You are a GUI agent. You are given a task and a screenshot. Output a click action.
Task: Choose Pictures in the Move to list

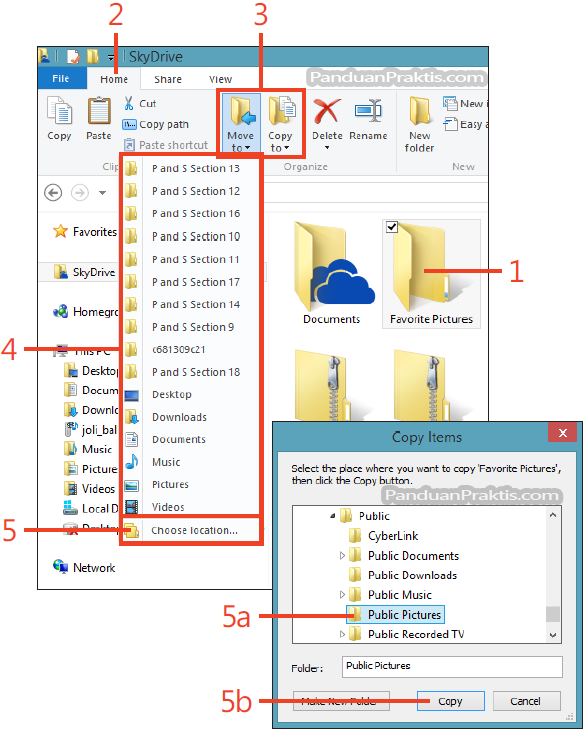[x=191, y=484]
